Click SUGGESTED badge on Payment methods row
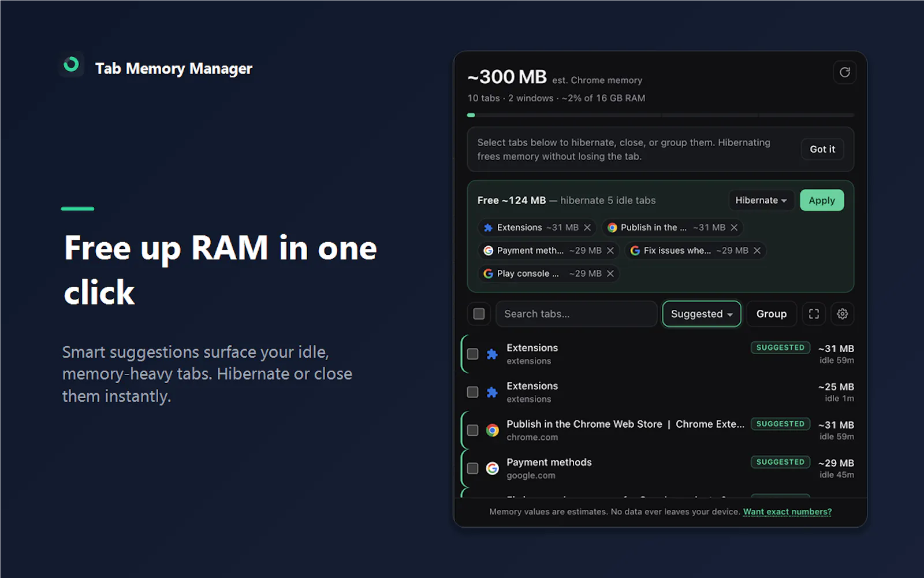 [780, 462]
